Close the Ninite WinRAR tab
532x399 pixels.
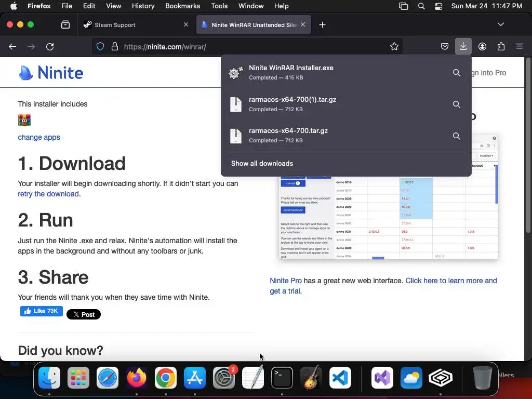303,24
